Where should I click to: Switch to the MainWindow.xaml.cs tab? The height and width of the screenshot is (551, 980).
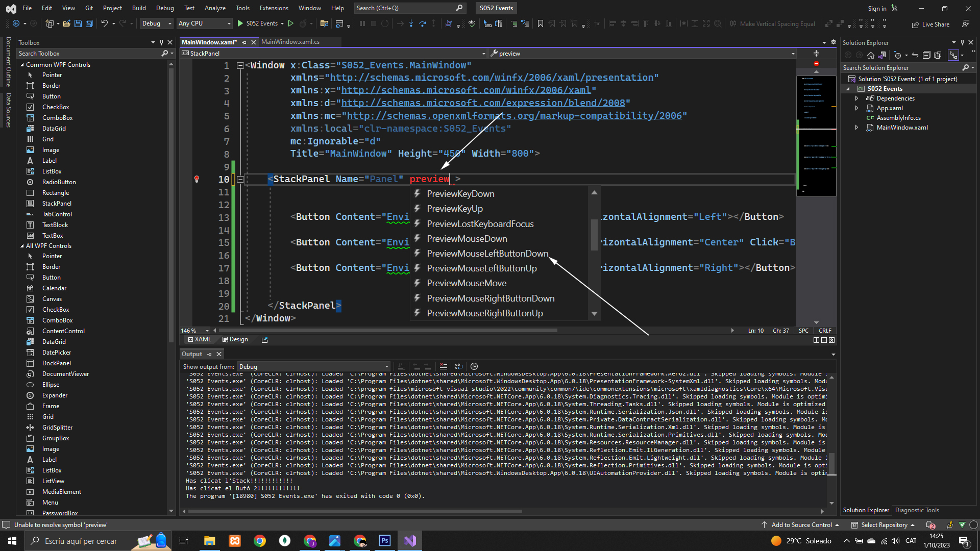[x=290, y=42]
